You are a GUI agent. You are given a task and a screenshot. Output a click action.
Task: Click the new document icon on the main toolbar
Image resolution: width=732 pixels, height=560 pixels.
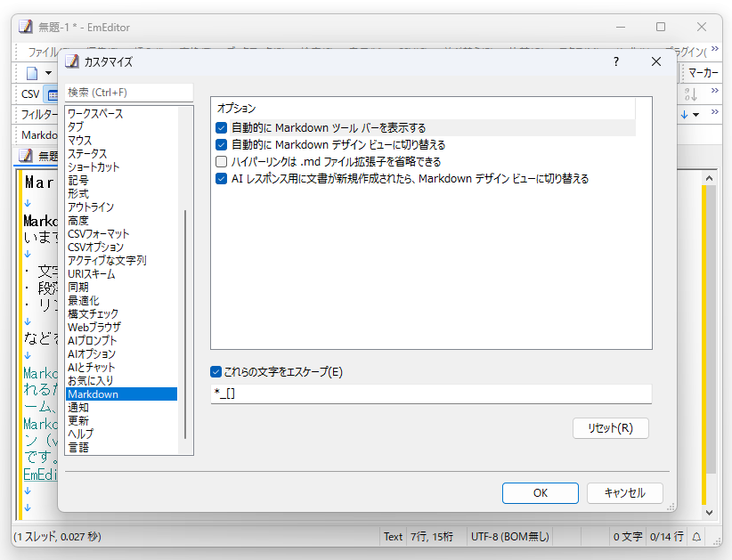point(33,71)
